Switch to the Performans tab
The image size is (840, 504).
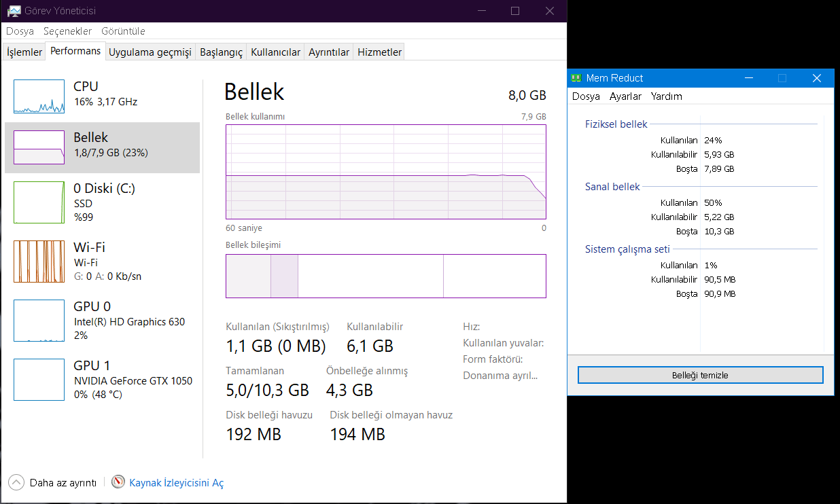pos(75,51)
